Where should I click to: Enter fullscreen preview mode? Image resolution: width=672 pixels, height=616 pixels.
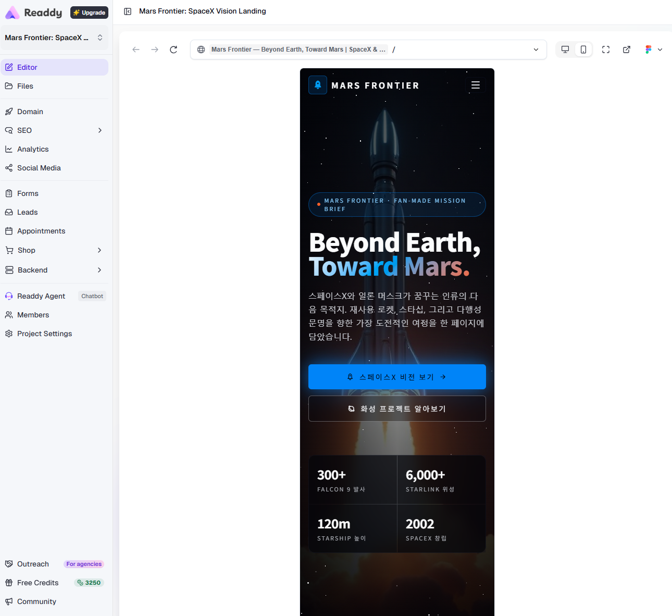[606, 50]
